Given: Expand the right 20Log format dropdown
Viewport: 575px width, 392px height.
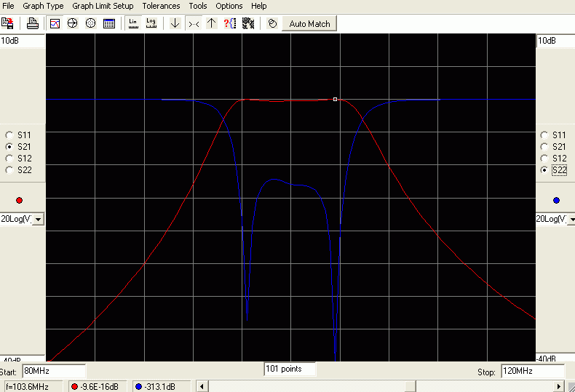Looking at the screenshot, I should pos(571,220).
